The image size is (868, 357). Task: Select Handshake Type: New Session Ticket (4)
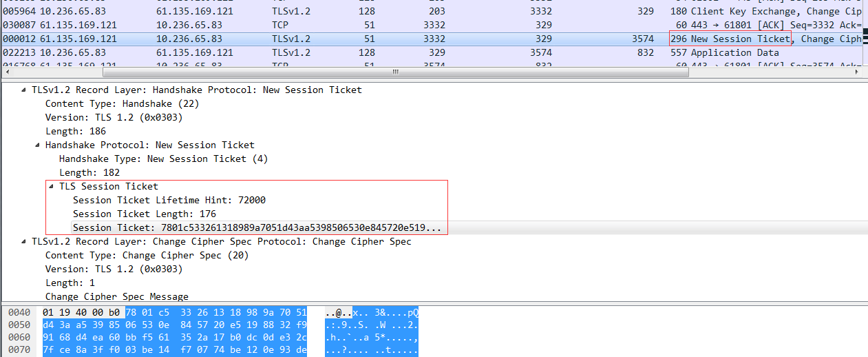pyautogui.click(x=164, y=159)
